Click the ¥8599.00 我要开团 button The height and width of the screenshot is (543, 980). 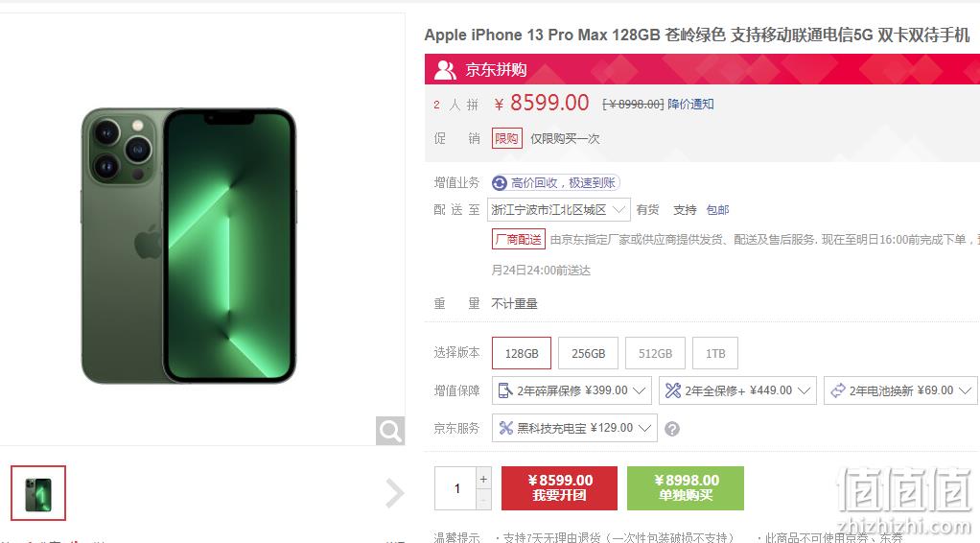pos(559,488)
